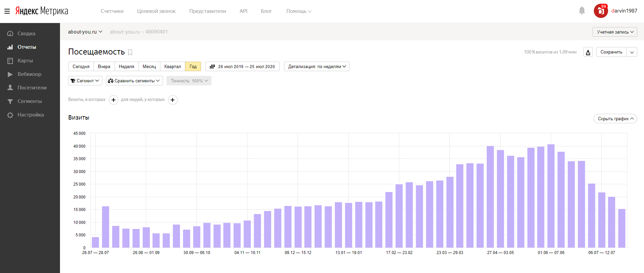Click the tallest bar for 01.06 — 07.06
The height and width of the screenshot is (273, 644).
551,196
